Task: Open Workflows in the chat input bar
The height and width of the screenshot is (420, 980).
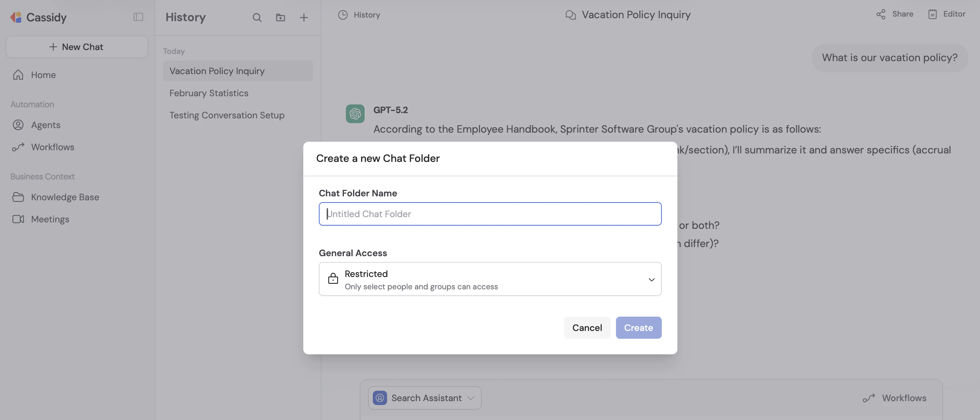Action: click(x=894, y=398)
